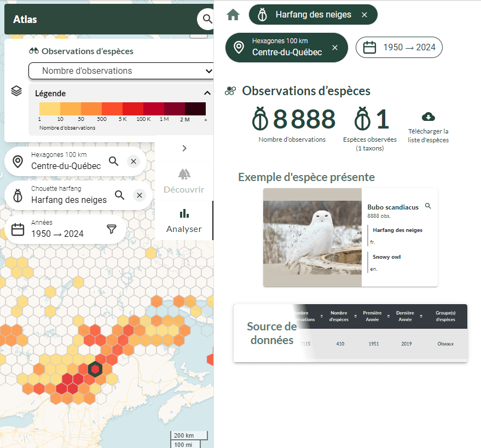Viewport: 481px width, 448px height.
Task: Click the location pin in the Centre-du-Québec chip
Action: coord(239,47)
